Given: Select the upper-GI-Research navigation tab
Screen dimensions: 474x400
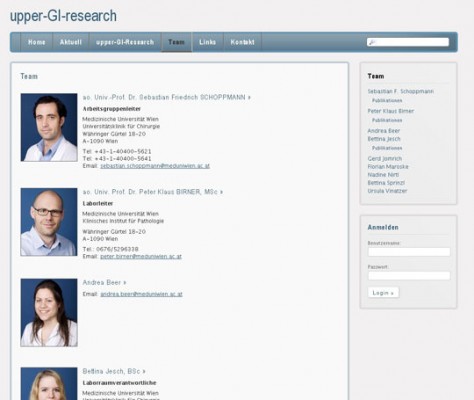Looking at the screenshot, I should [125, 42].
